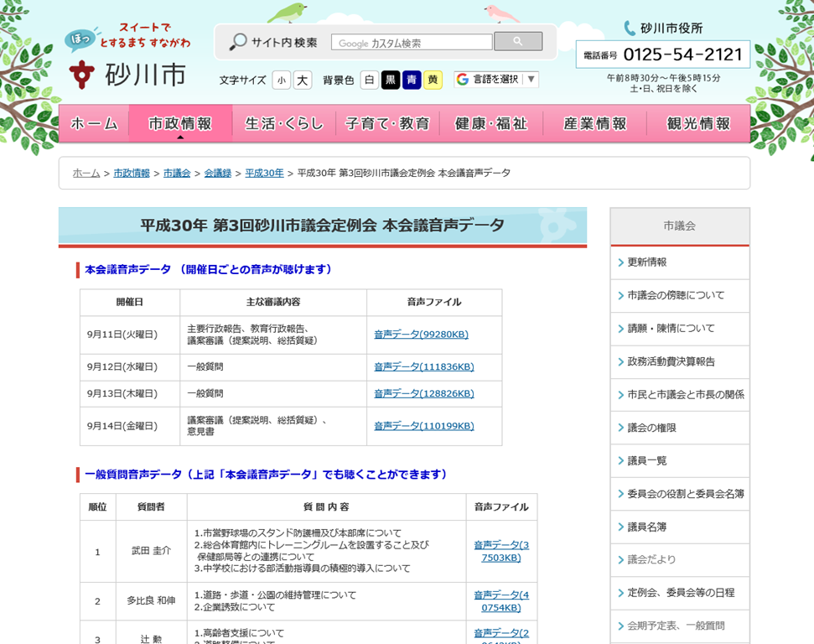
Task: Set text size to 大 (large)
Action: pos(303,80)
